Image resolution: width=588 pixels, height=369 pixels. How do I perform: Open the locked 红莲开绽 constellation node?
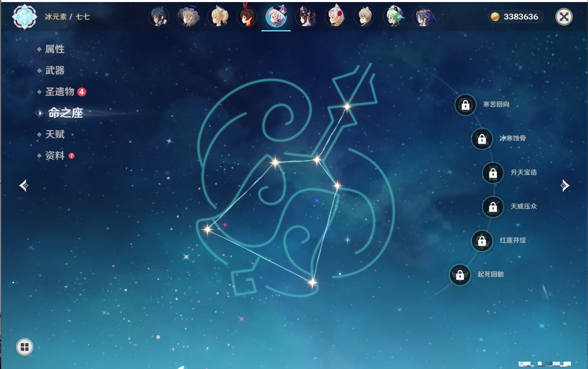tap(482, 241)
